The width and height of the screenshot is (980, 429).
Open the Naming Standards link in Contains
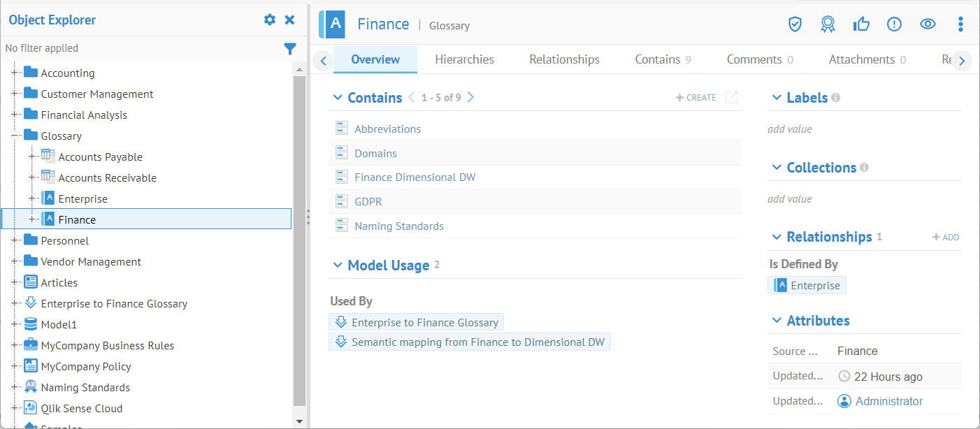pyautogui.click(x=398, y=226)
